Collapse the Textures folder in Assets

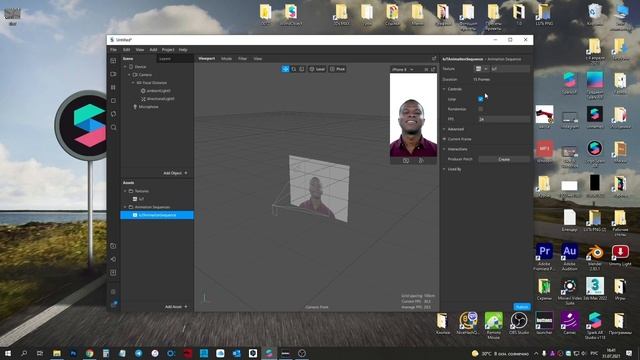coord(125,191)
